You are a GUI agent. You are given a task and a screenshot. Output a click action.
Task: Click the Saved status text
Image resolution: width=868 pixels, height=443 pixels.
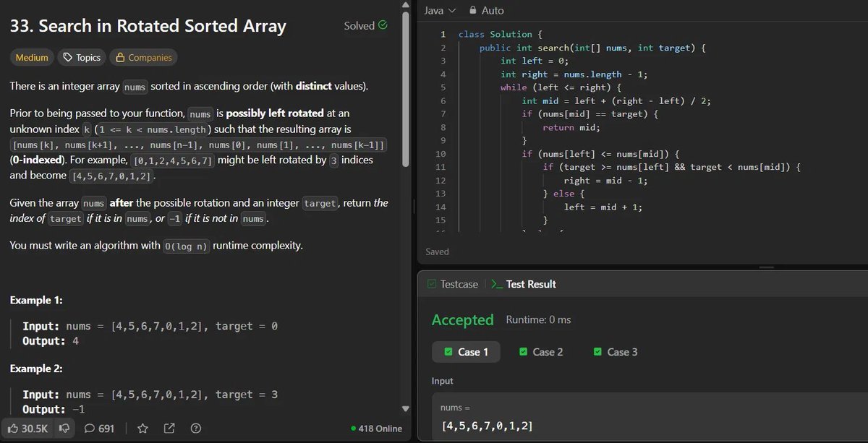(x=437, y=251)
